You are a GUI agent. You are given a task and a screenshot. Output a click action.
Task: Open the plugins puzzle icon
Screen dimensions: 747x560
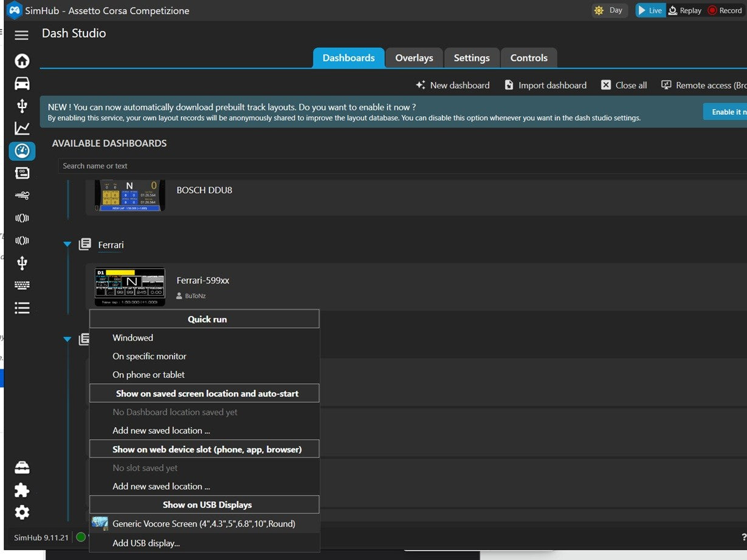click(x=22, y=490)
